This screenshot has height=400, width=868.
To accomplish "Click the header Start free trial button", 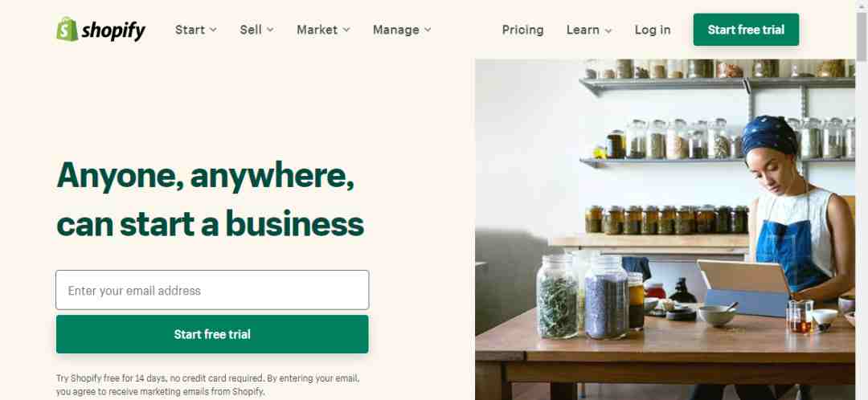I will tap(746, 30).
